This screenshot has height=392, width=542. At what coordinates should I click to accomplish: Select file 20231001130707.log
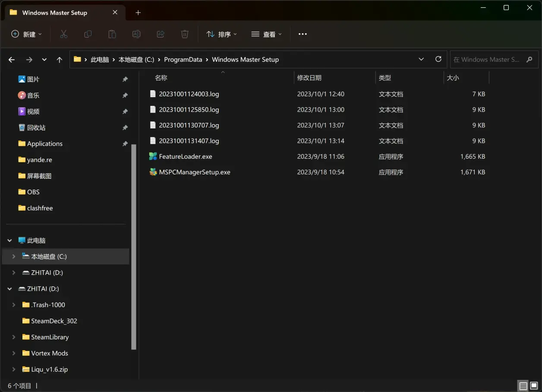pyautogui.click(x=189, y=125)
